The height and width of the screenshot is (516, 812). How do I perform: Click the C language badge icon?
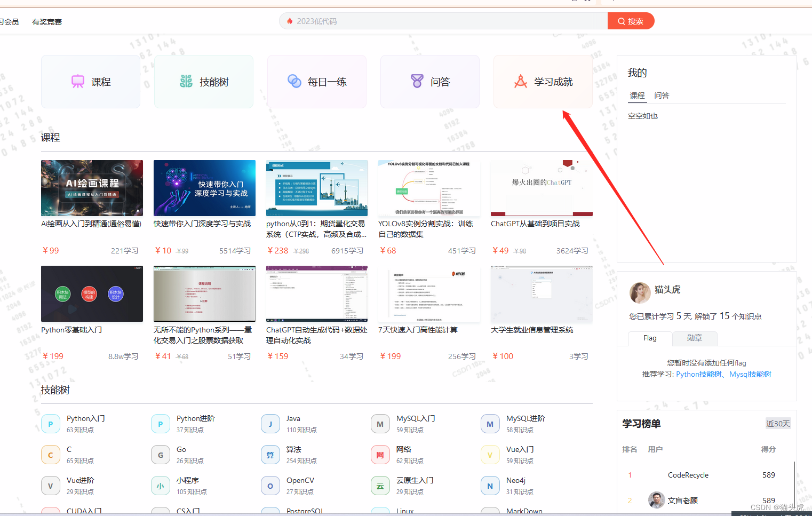coord(51,455)
